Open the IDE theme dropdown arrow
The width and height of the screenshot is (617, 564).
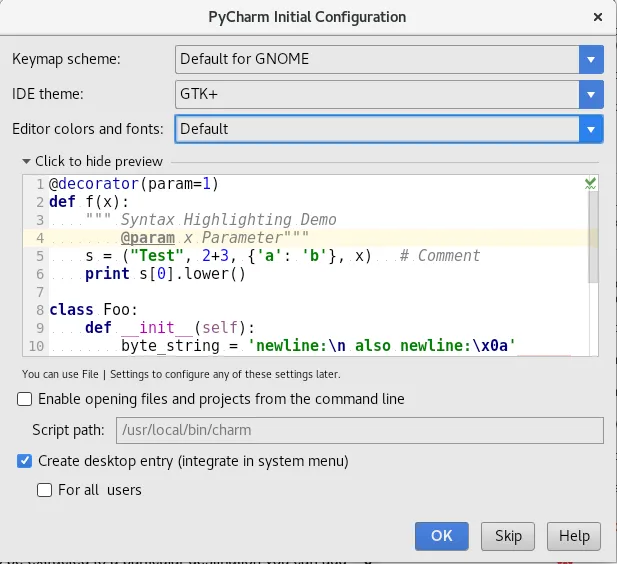(591, 94)
